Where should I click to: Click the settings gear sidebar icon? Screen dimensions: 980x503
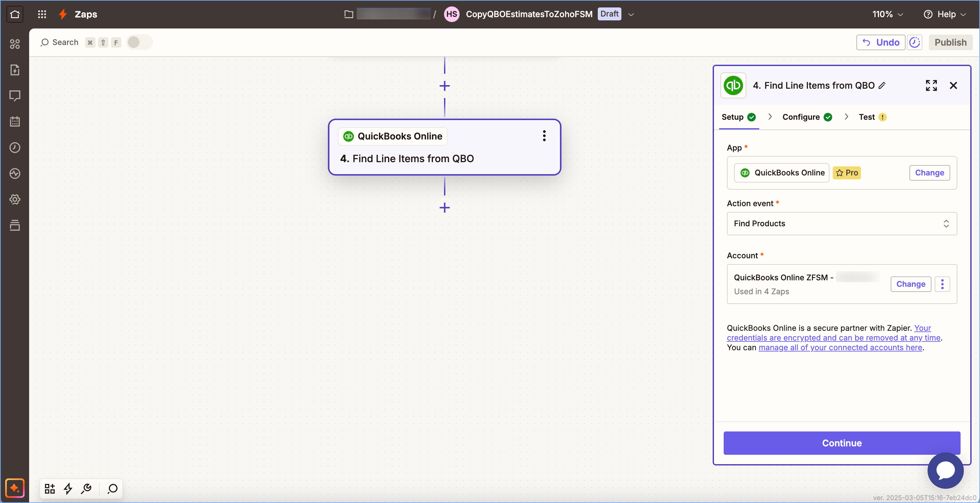click(x=15, y=199)
